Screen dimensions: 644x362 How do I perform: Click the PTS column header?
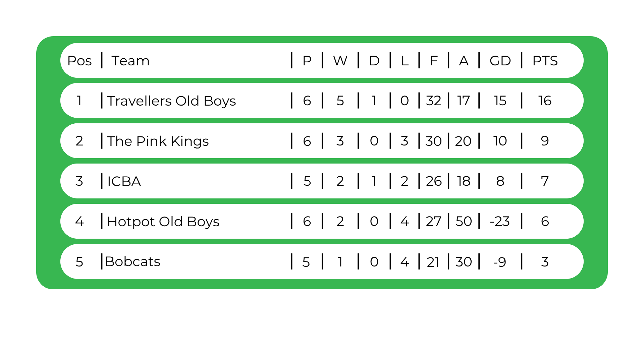(x=545, y=61)
